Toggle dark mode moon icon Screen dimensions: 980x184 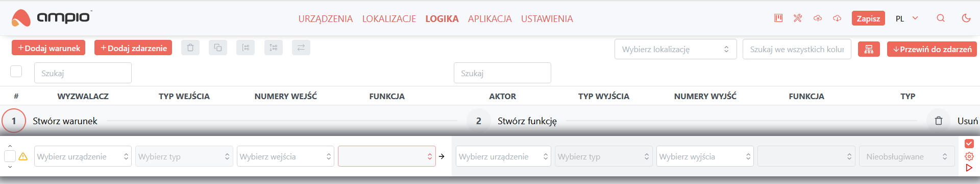click(966, 18)
